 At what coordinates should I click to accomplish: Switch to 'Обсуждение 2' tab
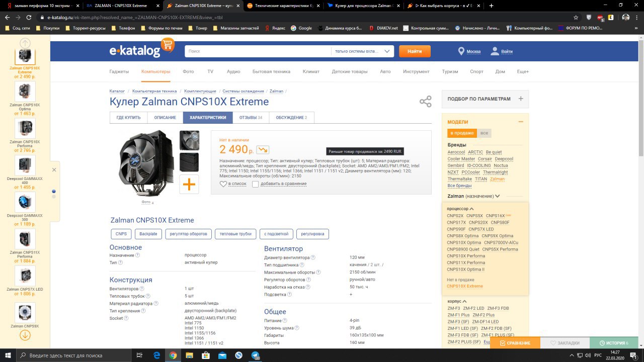tap(292, 118)
